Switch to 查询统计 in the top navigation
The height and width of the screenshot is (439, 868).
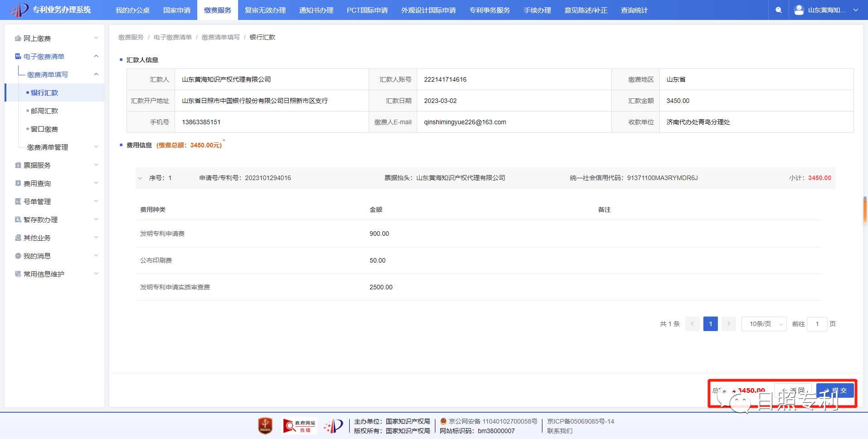(x=634, y=10)
